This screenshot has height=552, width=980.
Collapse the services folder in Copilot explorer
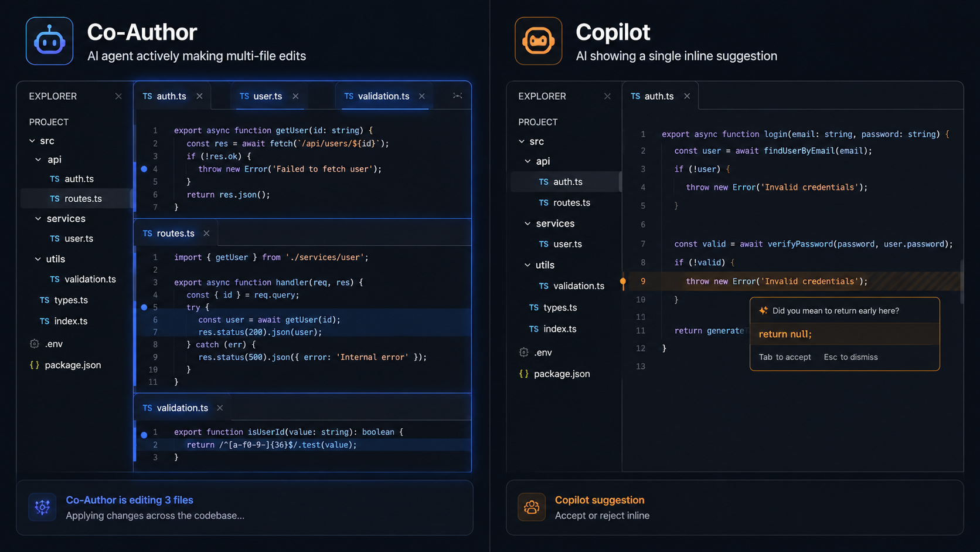point(528,223)
